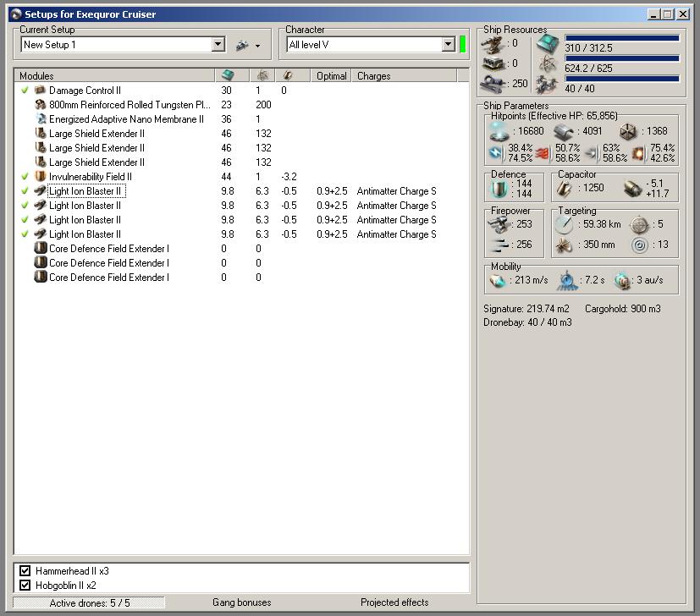The height and width of the screenshot is (616, 700).
Task: Open the Current Setup dropdown
Action: (x=218, y=45)
